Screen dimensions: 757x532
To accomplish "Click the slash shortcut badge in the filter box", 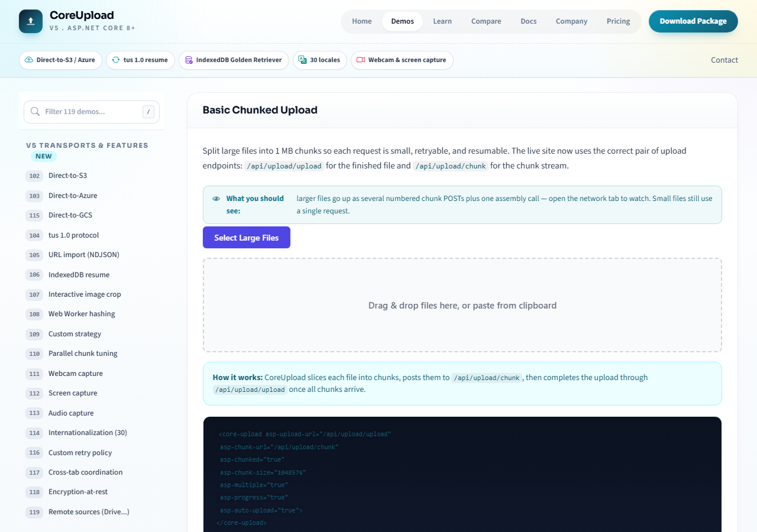I will click(148, 112).
